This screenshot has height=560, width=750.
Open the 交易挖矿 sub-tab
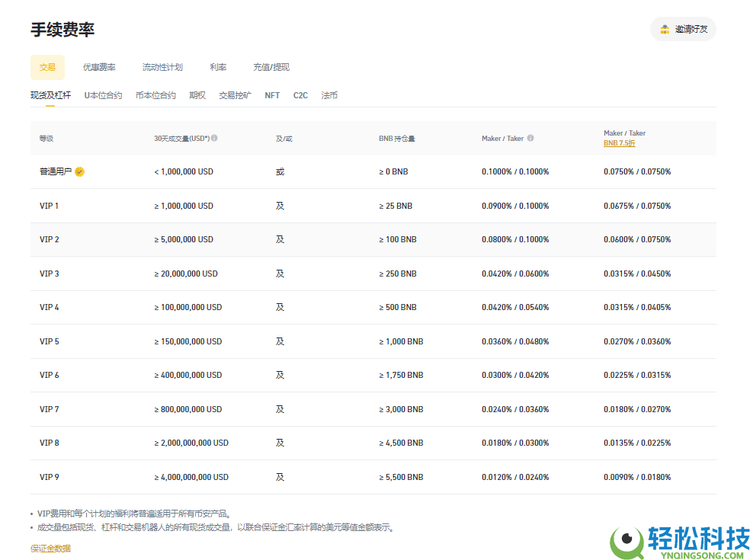point(235,95)
